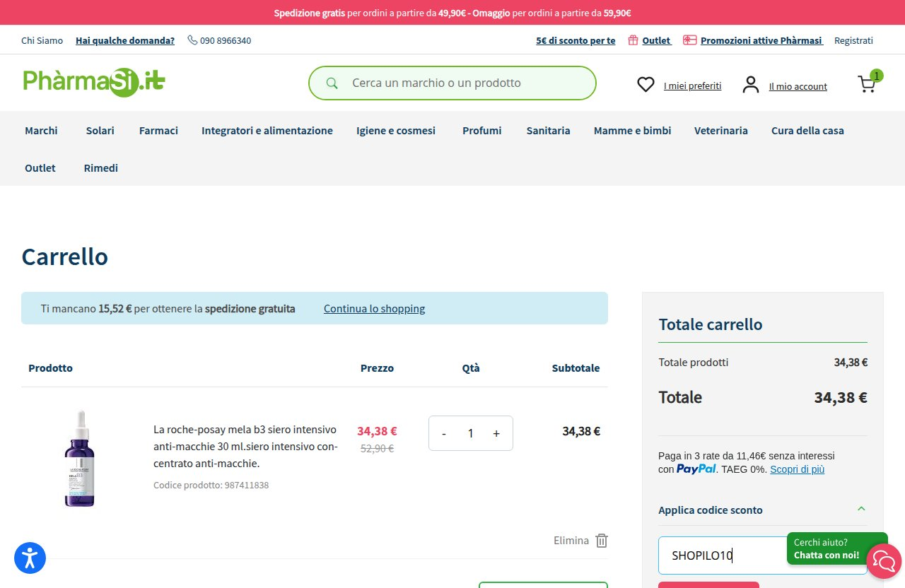This screenshot has height=588, width=905.
Task: Collapse the Applica codice sconto section
Action: tap(861, 510)
